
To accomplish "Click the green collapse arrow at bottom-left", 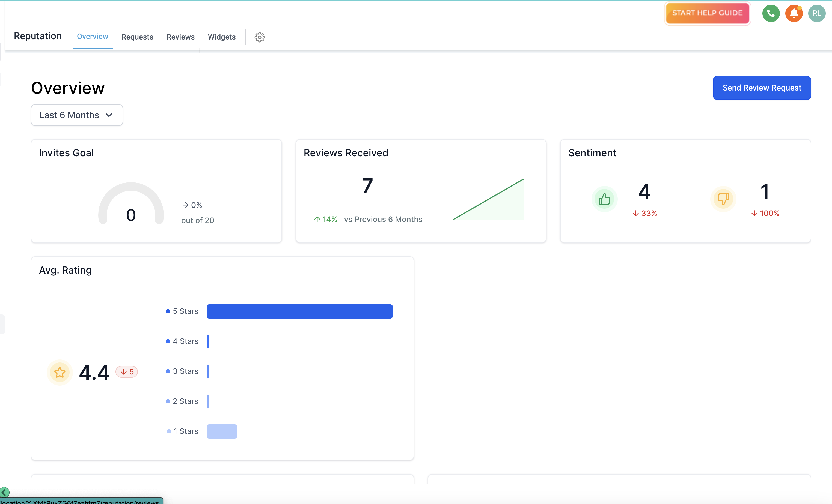I will [5, 492].
